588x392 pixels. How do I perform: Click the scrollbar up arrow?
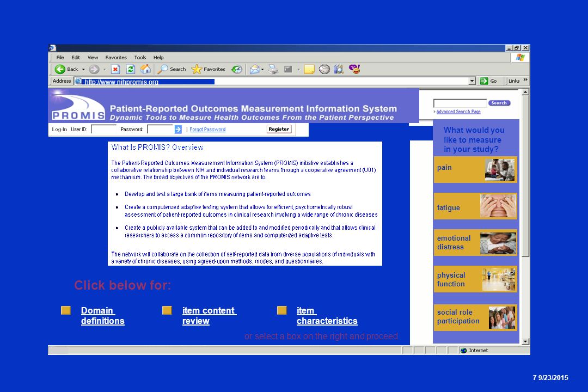(525, 92)
